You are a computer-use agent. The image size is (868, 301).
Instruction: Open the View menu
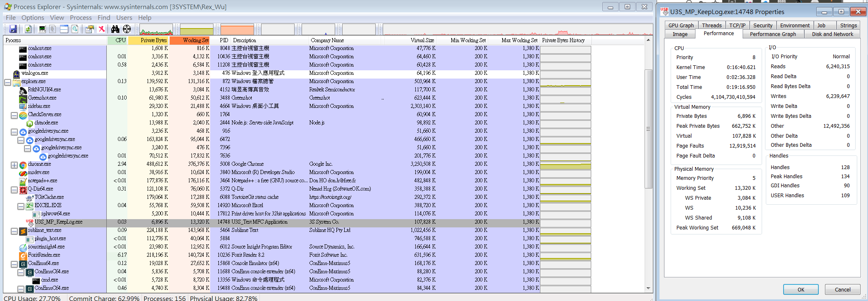[x=57, y=17]
